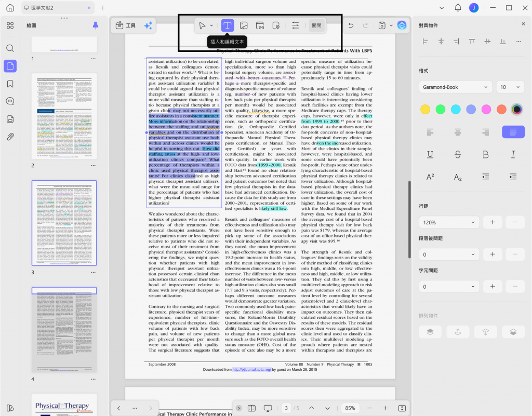Increase character spacing with plus
The width and height of the screenshot is (532, 416).
pos(493,287)
